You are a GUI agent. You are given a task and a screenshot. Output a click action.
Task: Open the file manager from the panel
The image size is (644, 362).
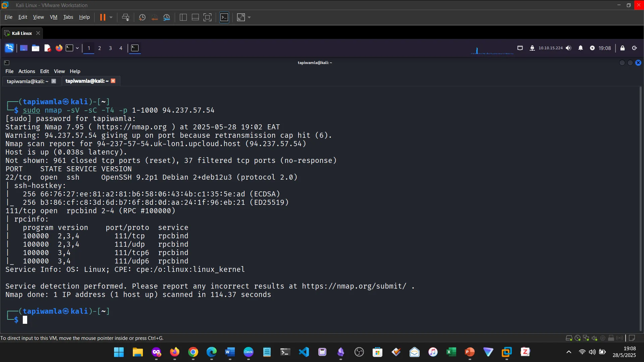pyautogui.click(x=35, y=48)
